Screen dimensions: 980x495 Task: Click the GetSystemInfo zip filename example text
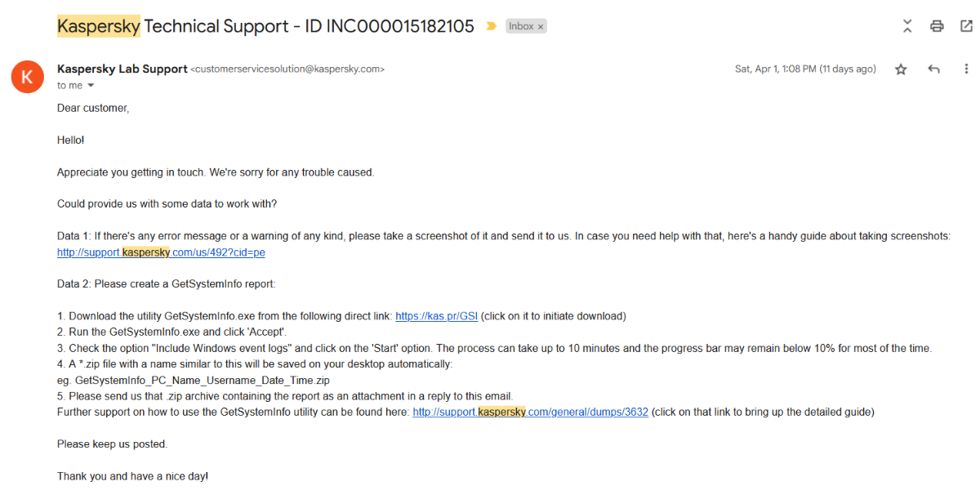pos(203,380)
